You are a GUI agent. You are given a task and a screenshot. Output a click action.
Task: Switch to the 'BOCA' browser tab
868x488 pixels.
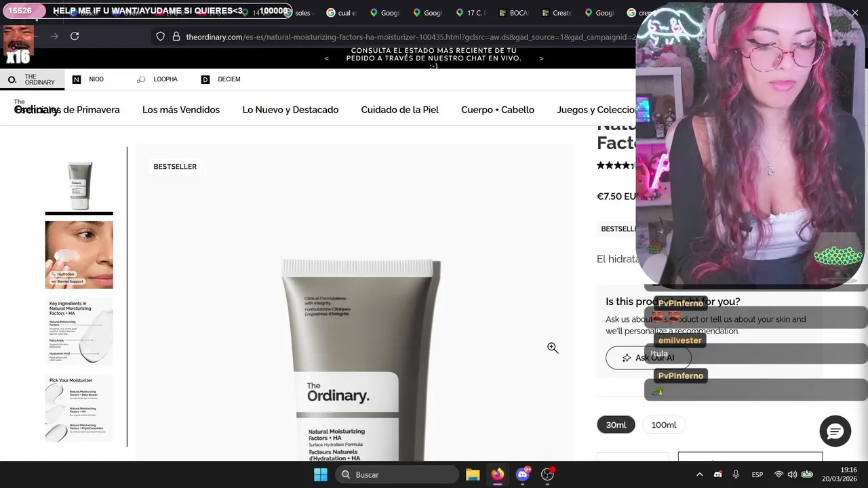[x=513, y=13]
